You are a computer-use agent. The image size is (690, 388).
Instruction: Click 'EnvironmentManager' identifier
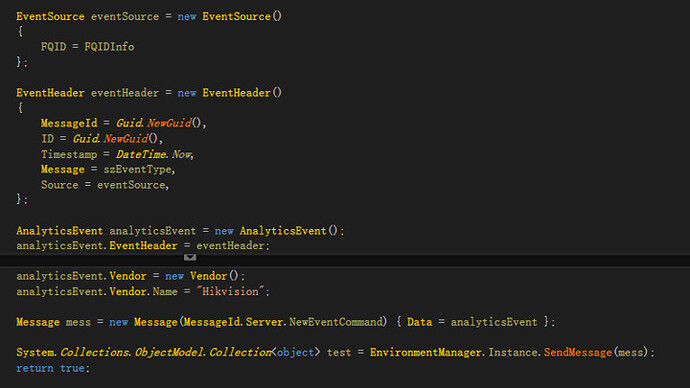click(426, 352)
